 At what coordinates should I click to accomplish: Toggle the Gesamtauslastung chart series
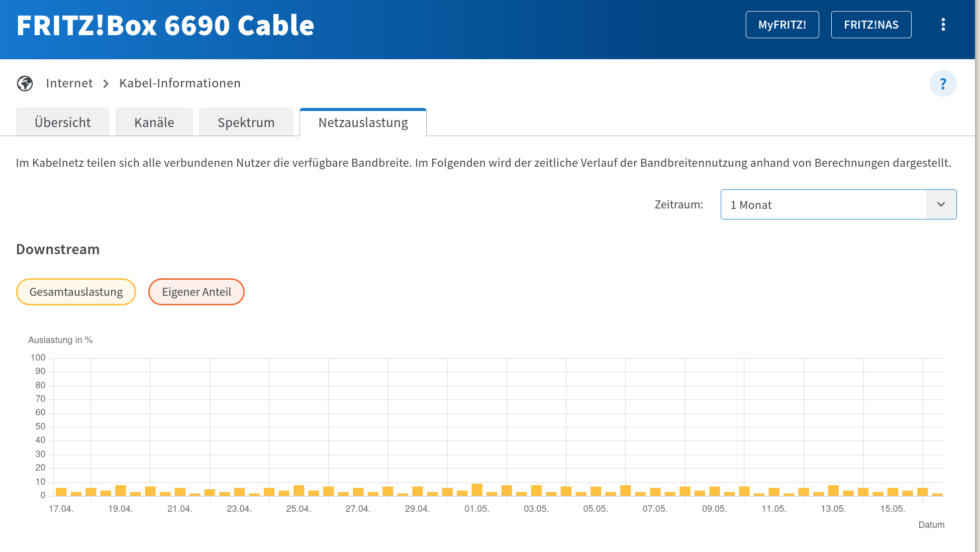tap(76, 292)
